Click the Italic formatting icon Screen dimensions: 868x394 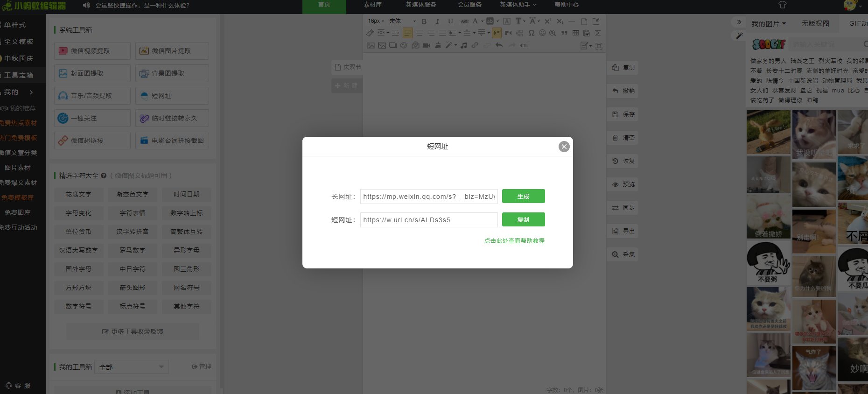pyautogui.click(x=437, y=21)
